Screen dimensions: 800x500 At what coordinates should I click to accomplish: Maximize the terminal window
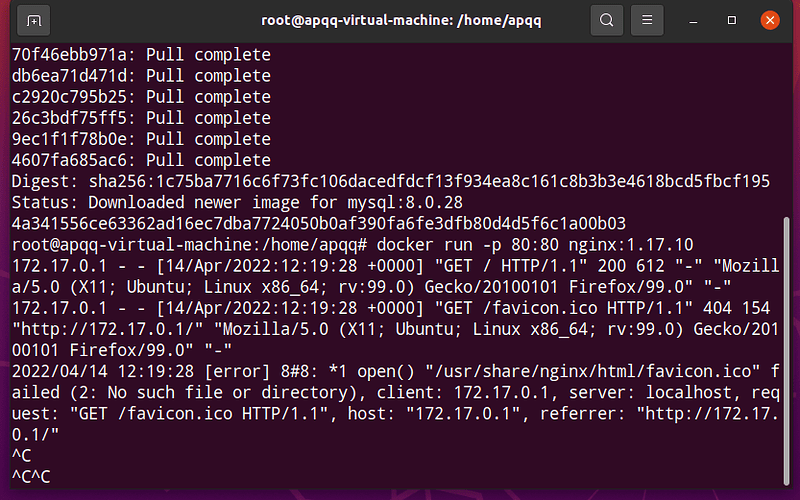click(732, 20)
